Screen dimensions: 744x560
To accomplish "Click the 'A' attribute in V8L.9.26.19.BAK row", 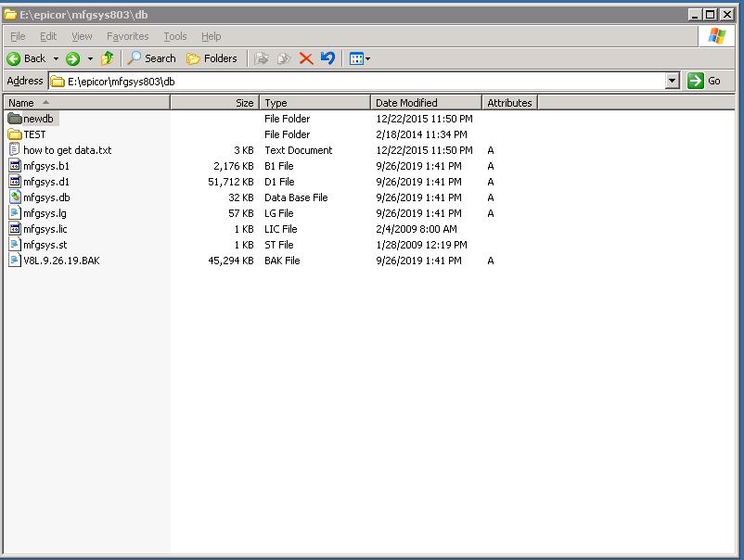I will click(491, 261).
